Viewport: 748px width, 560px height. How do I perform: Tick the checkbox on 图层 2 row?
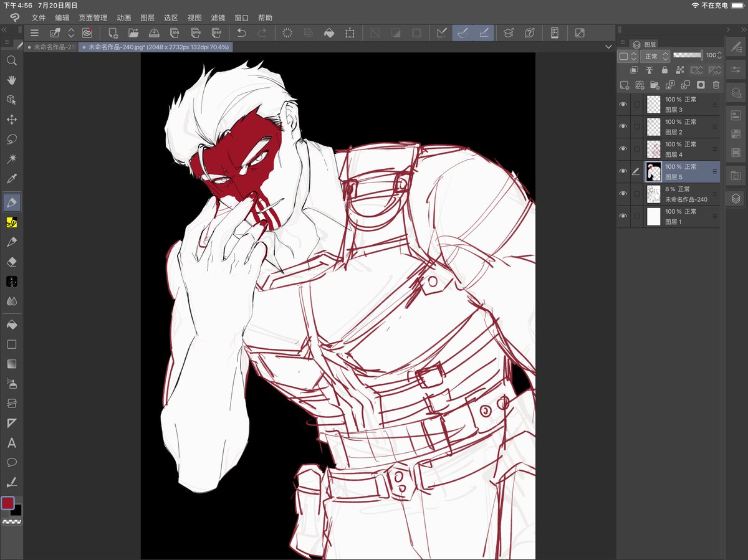click(636, 127)
